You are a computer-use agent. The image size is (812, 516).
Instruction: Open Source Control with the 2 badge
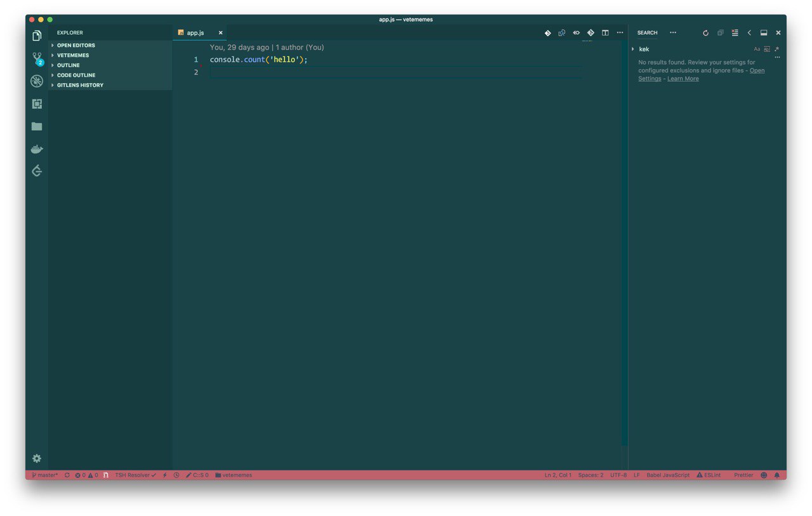point(37,58)
